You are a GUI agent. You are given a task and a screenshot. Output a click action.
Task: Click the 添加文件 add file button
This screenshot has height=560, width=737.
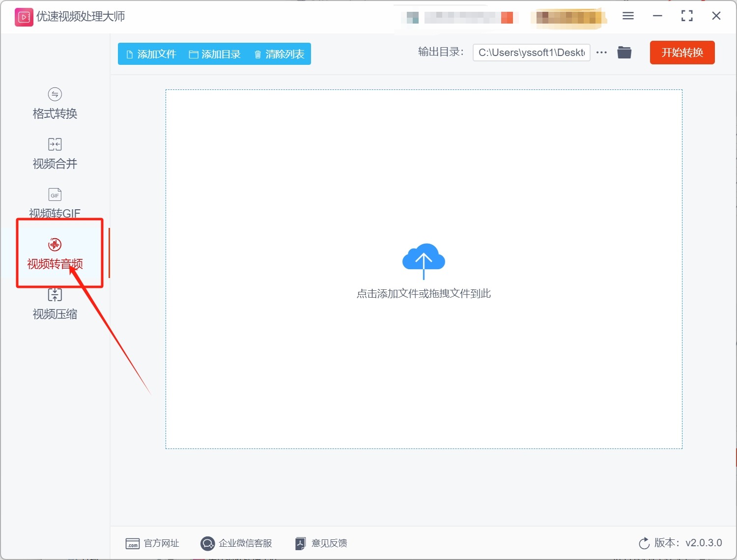(x=151, y=54)
